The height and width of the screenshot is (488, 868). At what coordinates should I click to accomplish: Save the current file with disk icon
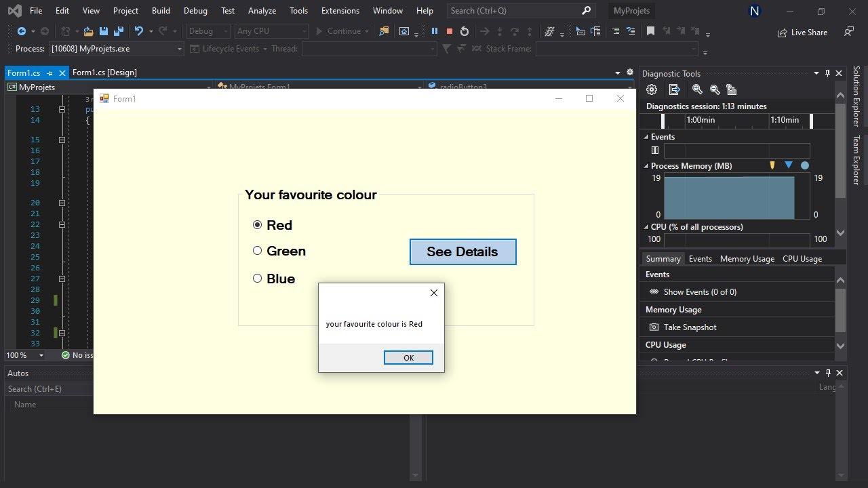pos(104,31)
